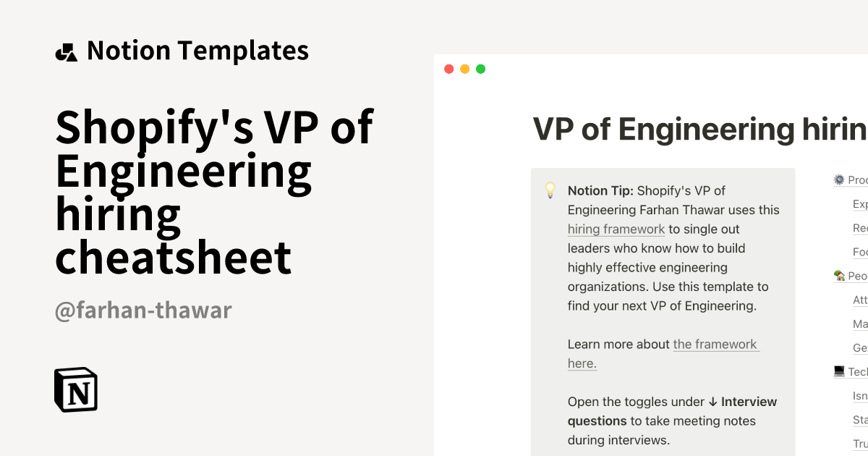The height and width of the screenshot is (456, 868).
Task: Click the red traffic light dot
Action: click(x=449, y=68)
